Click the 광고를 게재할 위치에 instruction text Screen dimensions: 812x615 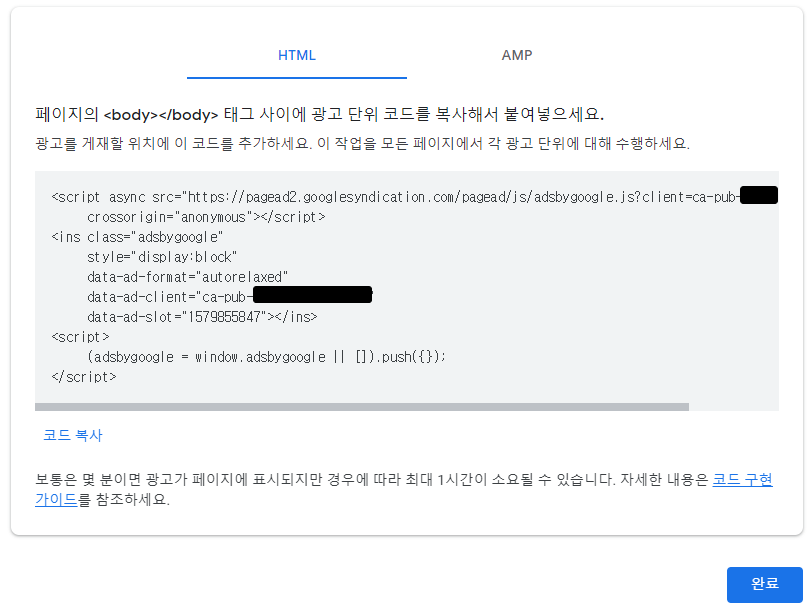coord(362,143)
